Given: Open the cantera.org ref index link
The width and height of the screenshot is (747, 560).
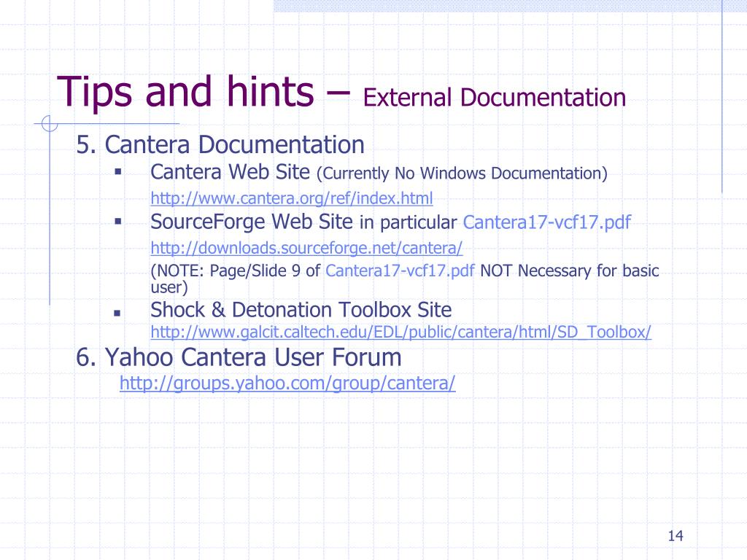Looking at the screenshot, I should pos(292,198).
